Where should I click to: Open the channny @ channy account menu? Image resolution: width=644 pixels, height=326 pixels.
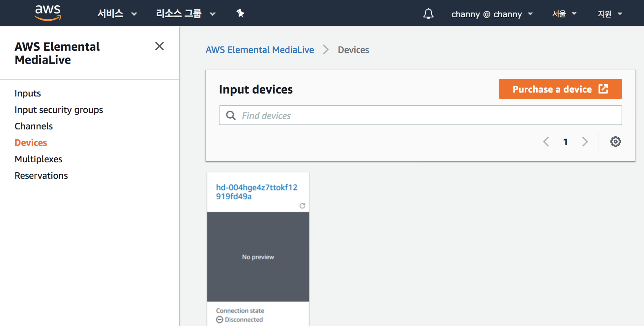[492, 14]
